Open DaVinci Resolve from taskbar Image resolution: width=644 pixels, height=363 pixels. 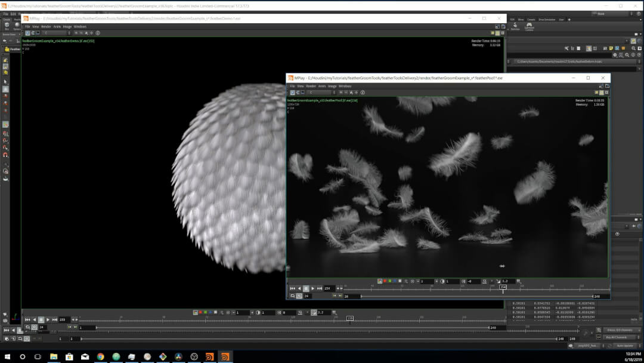(x=178, y=356)
